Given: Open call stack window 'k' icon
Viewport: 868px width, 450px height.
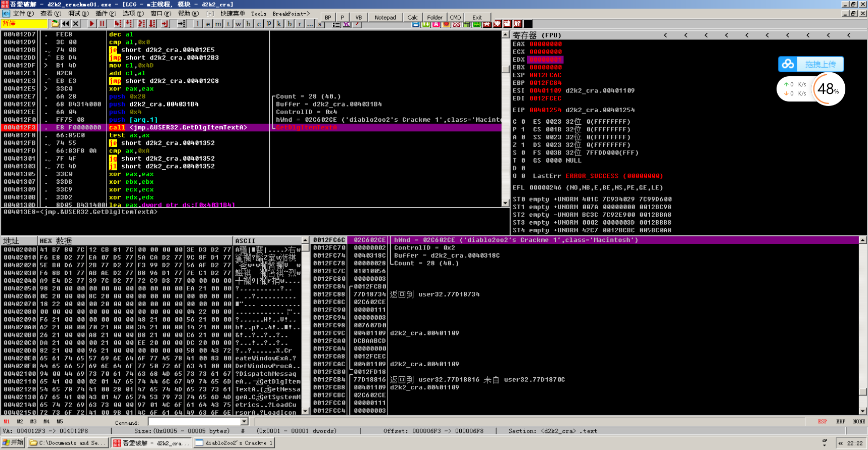Looking at the screenshot, I should point(279,24).
